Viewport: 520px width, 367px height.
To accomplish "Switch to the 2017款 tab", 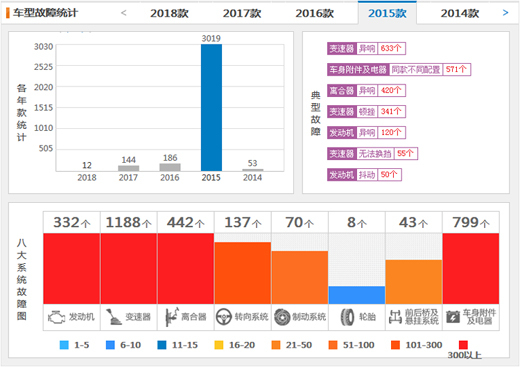I will pos(242,13).
